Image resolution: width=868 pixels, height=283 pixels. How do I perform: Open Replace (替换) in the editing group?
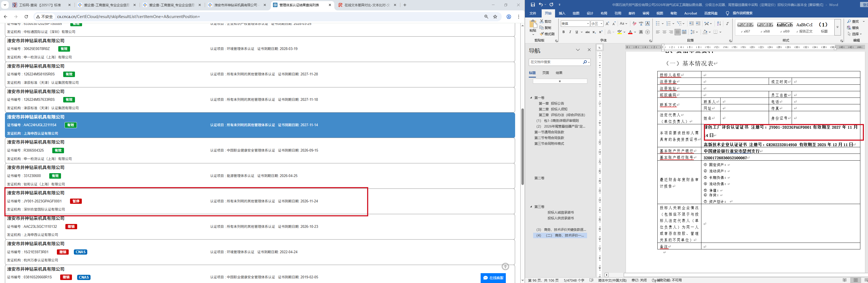coord(853,28)
